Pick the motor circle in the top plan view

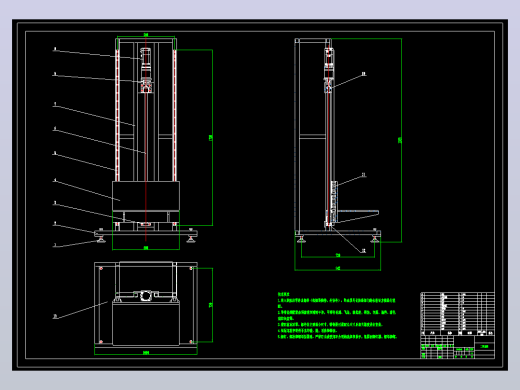(146, 295)
